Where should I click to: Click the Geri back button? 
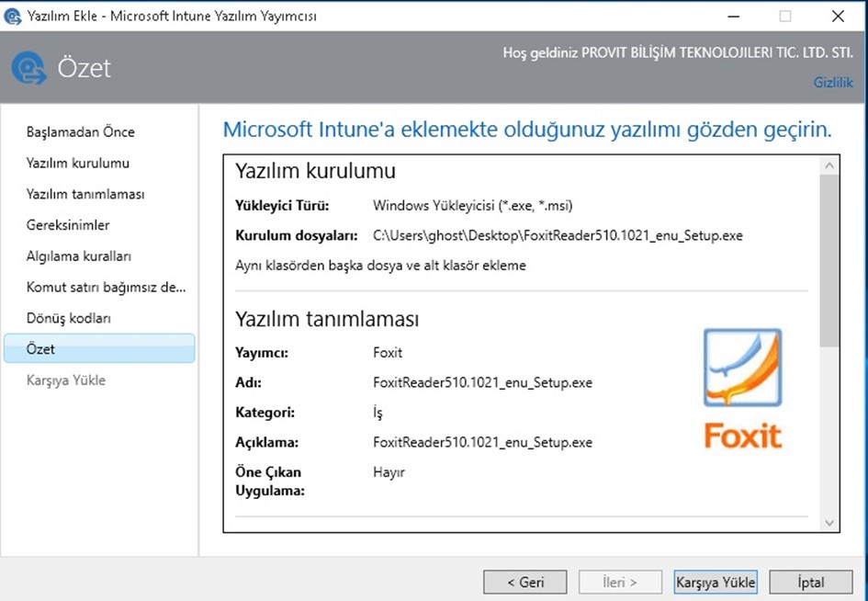coord(524,583)
